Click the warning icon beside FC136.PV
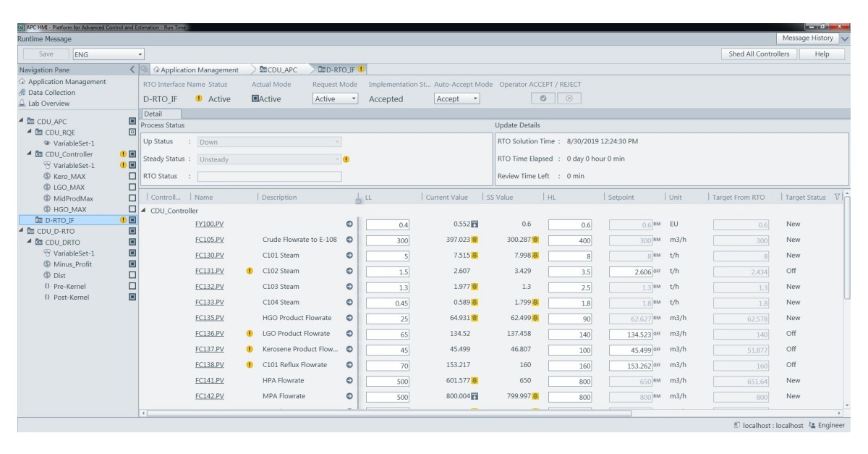This screenshot has width=868, height=454. (250, 334)
